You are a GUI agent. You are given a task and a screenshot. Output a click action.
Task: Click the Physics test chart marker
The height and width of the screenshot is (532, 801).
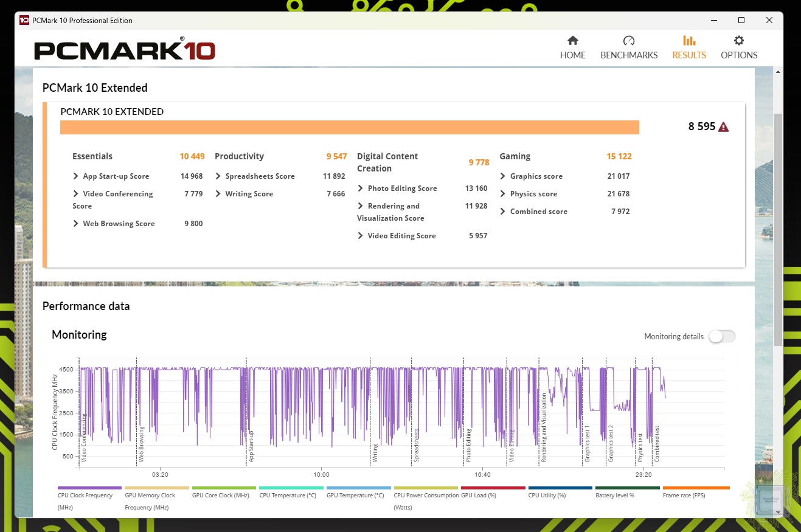tap(640, 448)
